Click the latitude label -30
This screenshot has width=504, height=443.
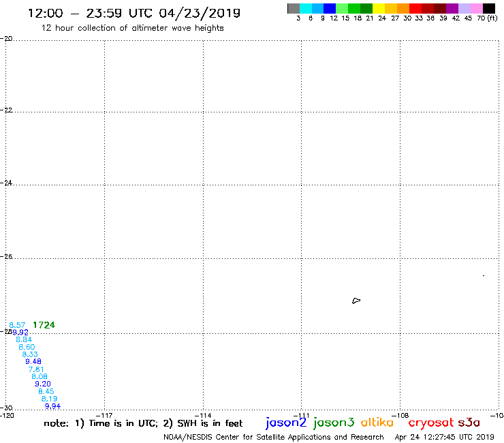6,408
